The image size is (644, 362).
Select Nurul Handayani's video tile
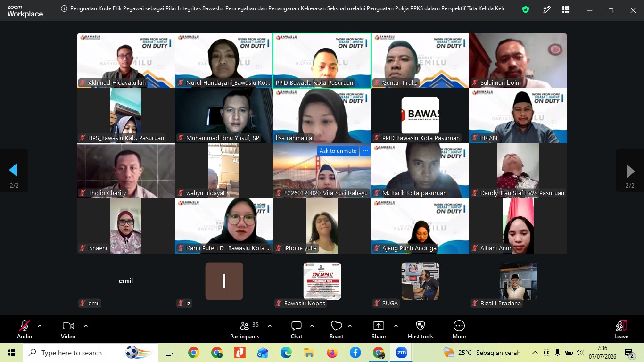tap(224, 60)
